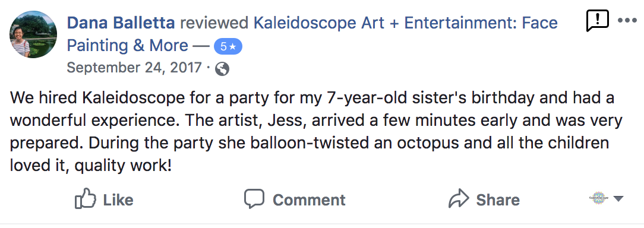Screen dimensions: 644x228
Task: Like the review post
Action: pos(105,199)
